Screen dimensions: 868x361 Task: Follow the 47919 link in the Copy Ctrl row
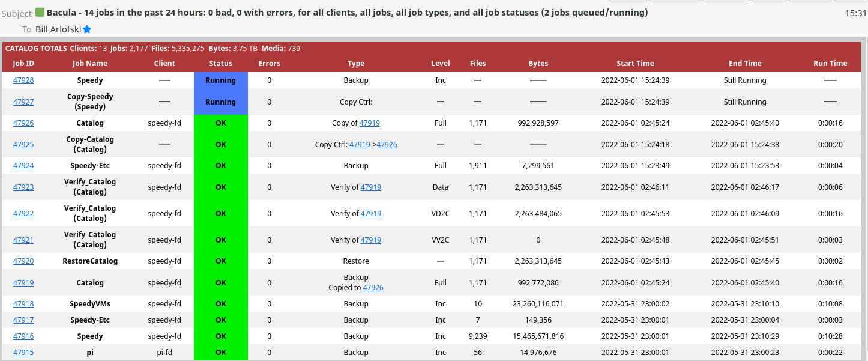point(360,145)
